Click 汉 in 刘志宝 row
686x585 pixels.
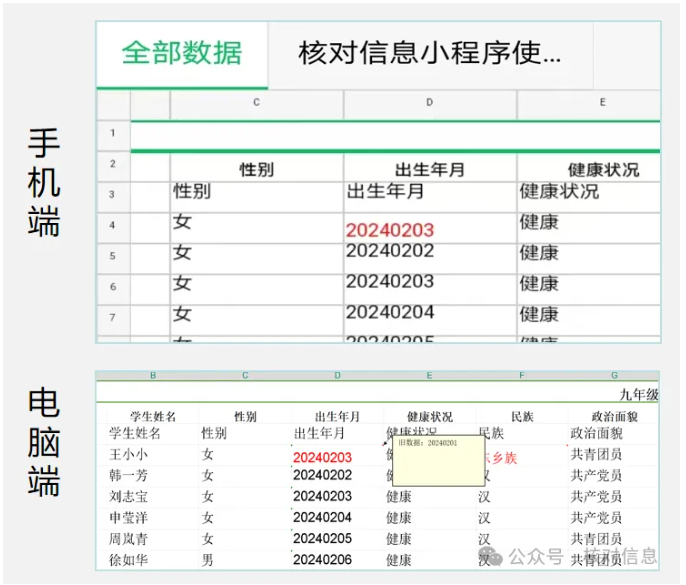pos(522,497)
